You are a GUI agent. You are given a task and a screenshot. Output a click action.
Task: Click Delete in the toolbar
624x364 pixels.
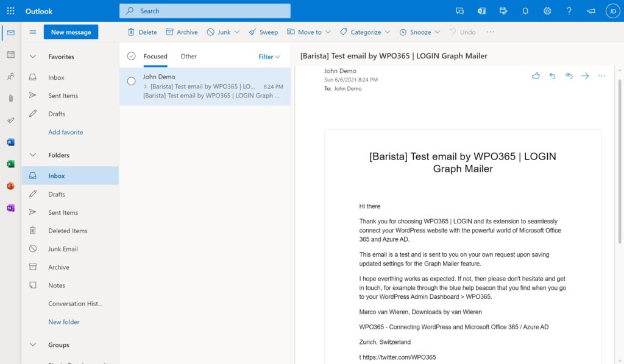click(x=142, y=32)
